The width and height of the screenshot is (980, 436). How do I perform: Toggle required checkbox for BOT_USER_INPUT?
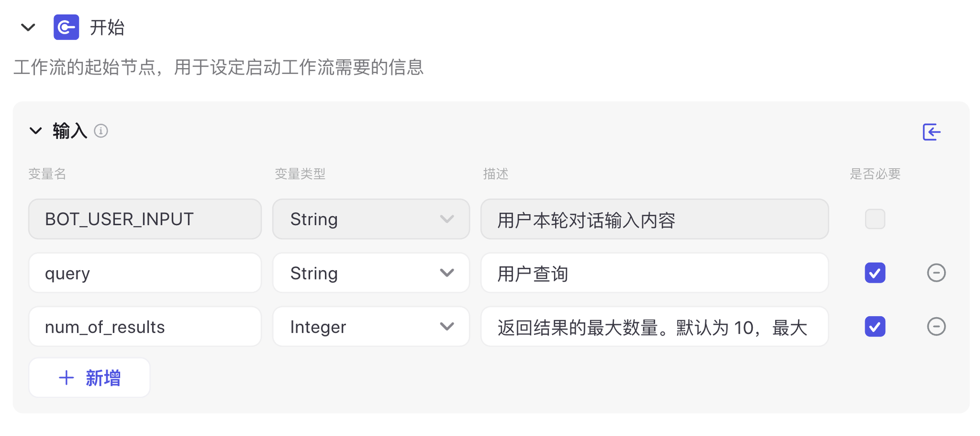[x=875, y=219]
